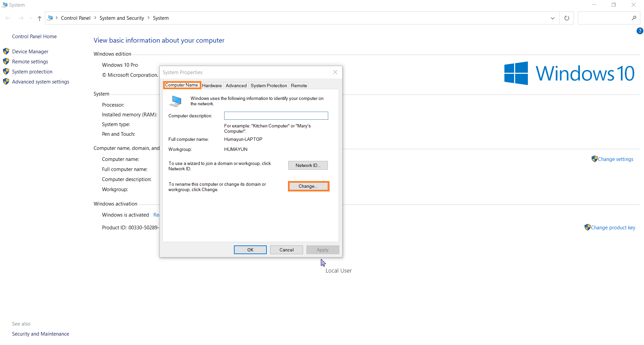Image resolution: width=644 pixels, height=345 pixels.
Task: Click shield icon beside Change product key
Action: pos(587,227)
